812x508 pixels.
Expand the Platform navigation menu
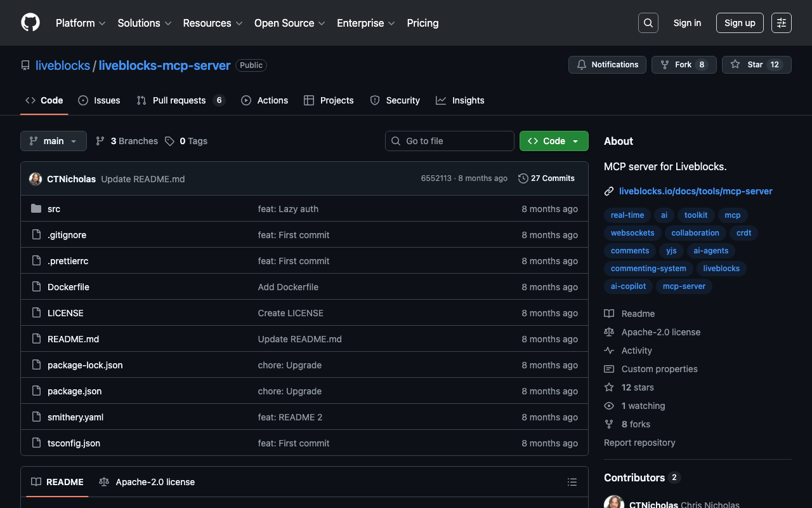pos(81,23)
